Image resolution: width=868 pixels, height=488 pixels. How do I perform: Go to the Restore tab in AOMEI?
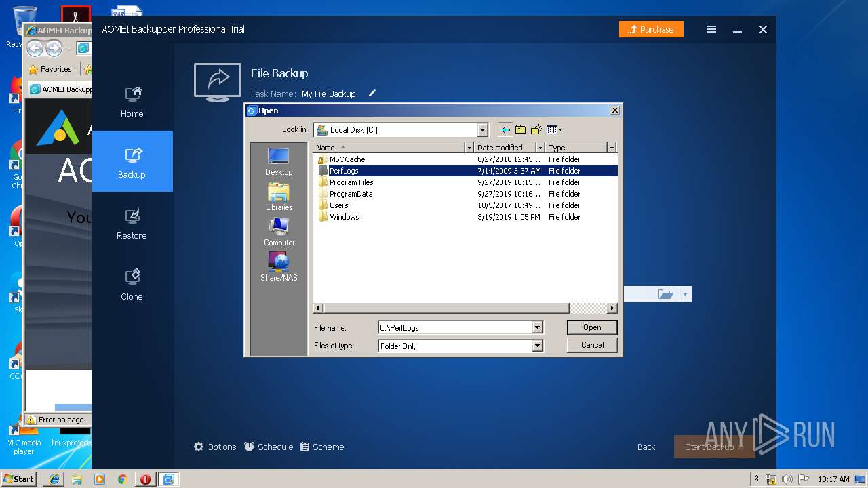point(132,222)
